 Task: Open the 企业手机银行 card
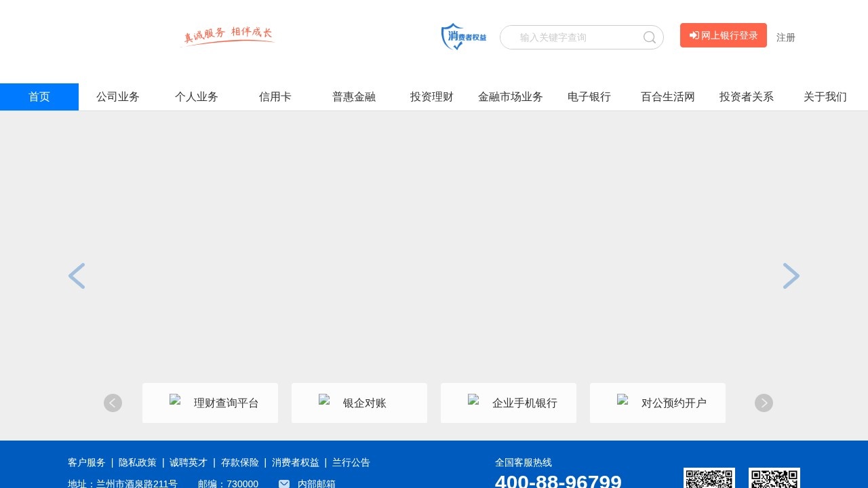(509, 403)
